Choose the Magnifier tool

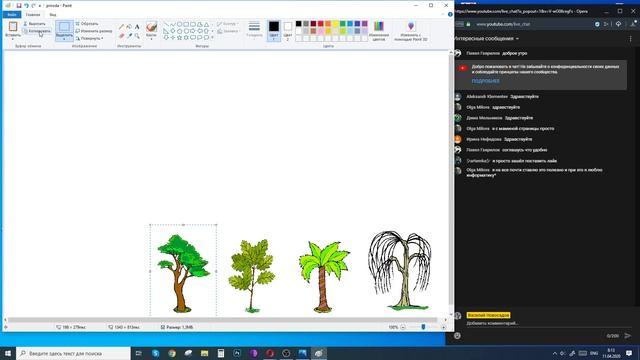pyautogui.click(x=137, y=36)
